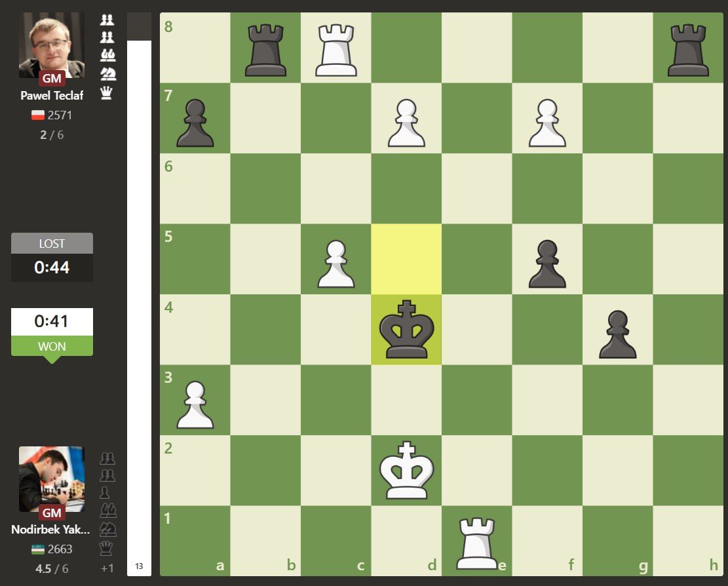728x586 pixels.
Task: Select the white rook on c8
Action: pyautogui.click(x=336, y=50)
